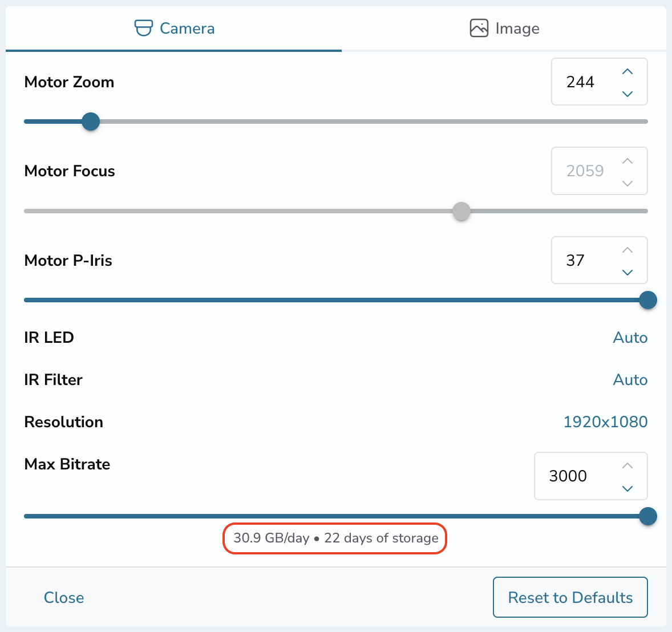Switch to the Image tab
The height and width of the screenshot is (632, 672).
tap(504, 29)
